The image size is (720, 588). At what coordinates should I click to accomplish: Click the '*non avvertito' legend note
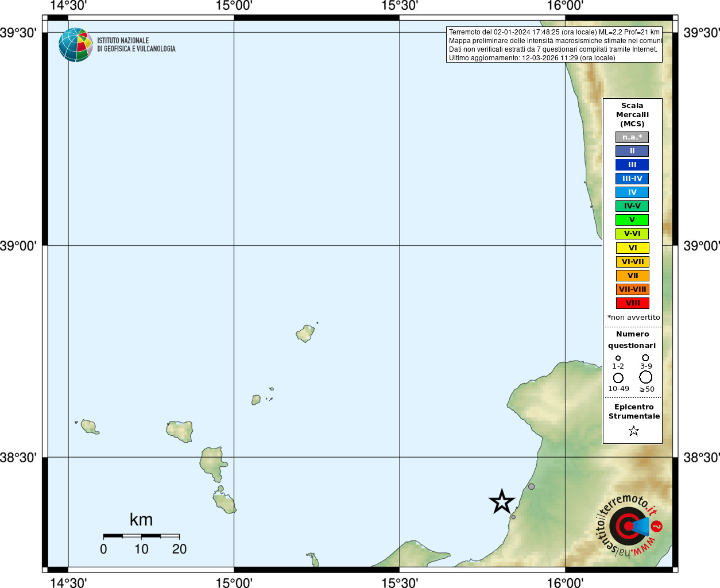click(x=633, y=318)
